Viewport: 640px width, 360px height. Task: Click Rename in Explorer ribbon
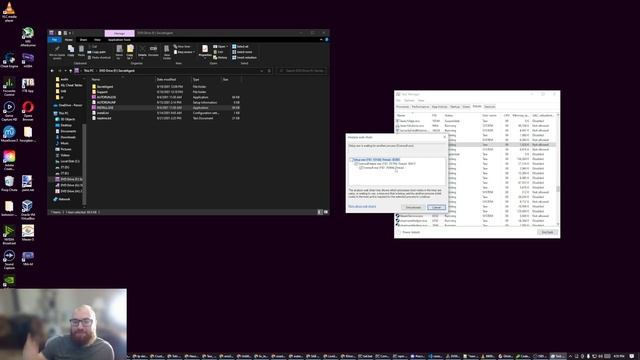(153, 51)
